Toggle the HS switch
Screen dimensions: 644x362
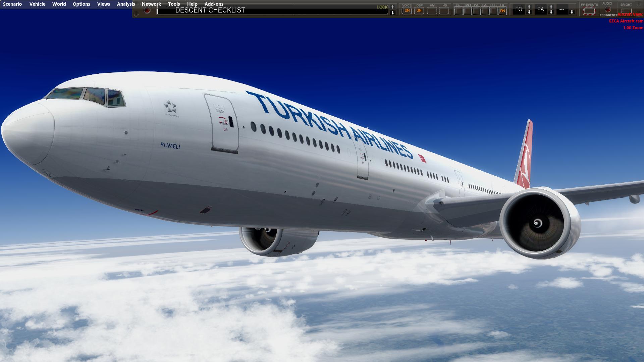click(444, 11)
